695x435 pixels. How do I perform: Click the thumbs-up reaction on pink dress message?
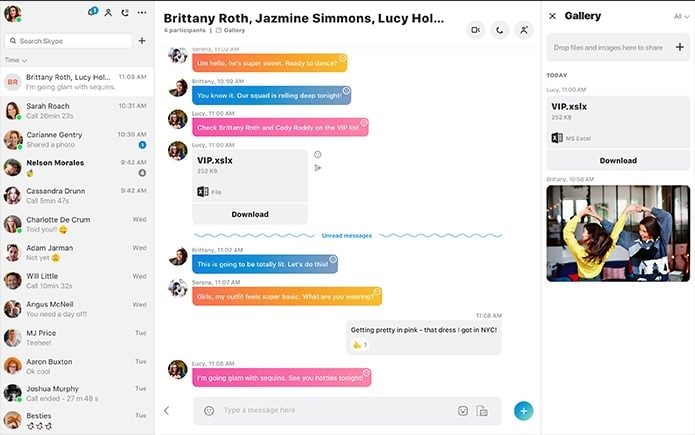click(359, 345)
